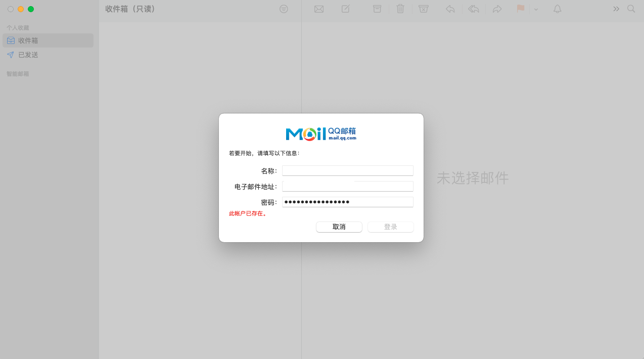Click the Reply arrow icon
The image size is (644, 359).
[x=450, y=9]
